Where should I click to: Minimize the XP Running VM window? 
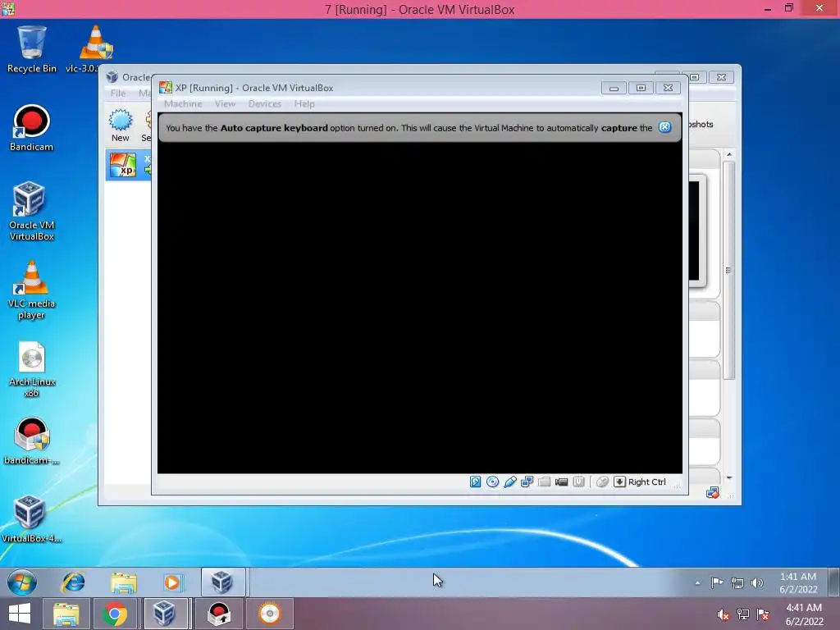tap(614, 88)
